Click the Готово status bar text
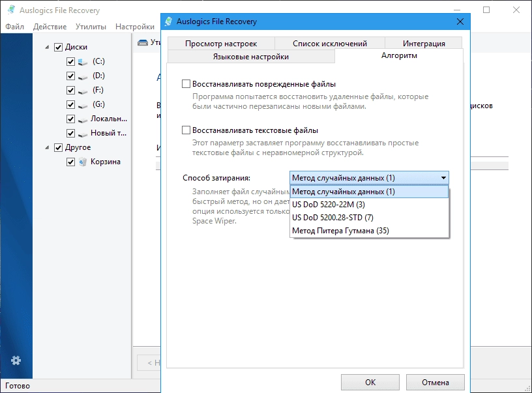Viewport: 532px width, 393px height. (x=18, y=386)
